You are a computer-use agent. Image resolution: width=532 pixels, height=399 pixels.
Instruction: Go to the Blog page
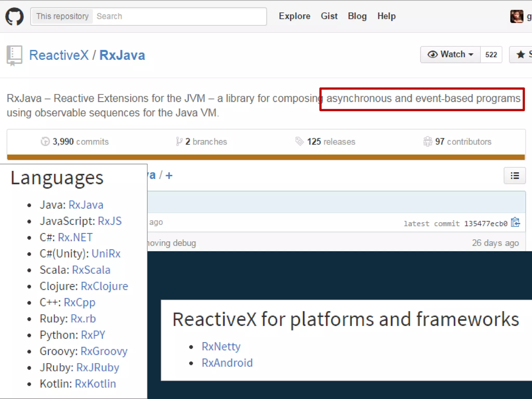[357, 16]
